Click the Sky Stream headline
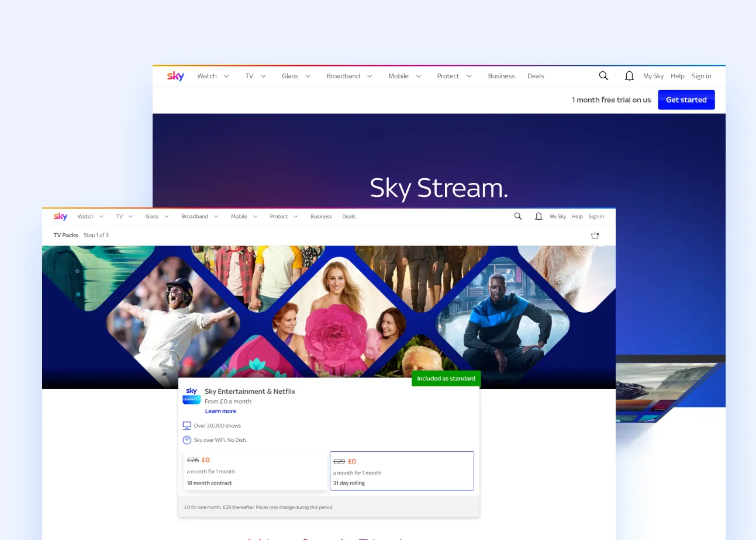Screen dimensions: 756x540 click(x=439, y=188)
